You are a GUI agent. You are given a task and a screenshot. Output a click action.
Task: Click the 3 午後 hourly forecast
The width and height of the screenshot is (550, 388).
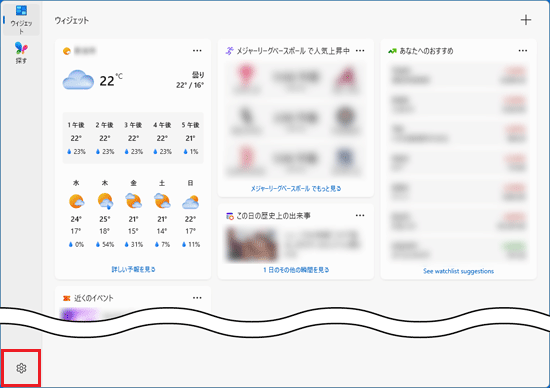click(133, 138)
